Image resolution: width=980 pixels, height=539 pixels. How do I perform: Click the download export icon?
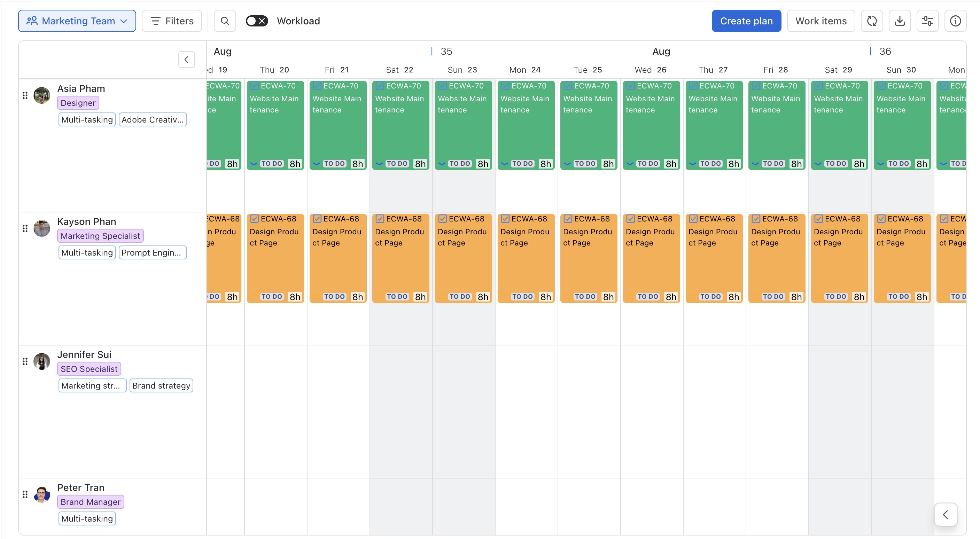900,21
